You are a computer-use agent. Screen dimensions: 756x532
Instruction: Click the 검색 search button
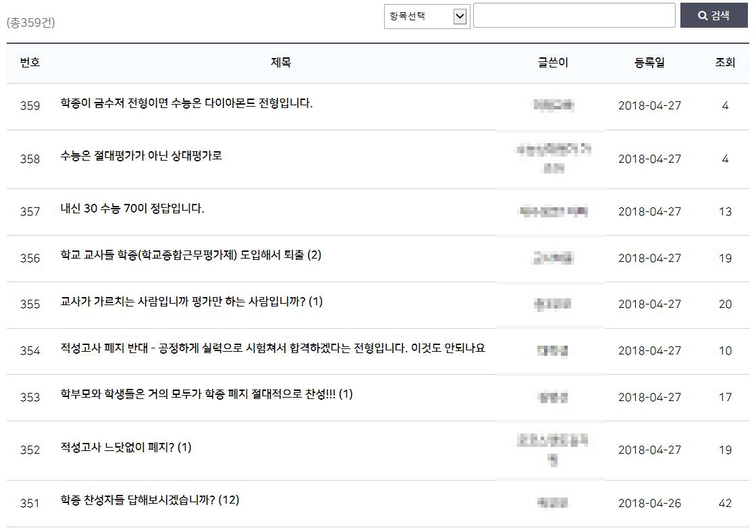click(x=713, y=16)
